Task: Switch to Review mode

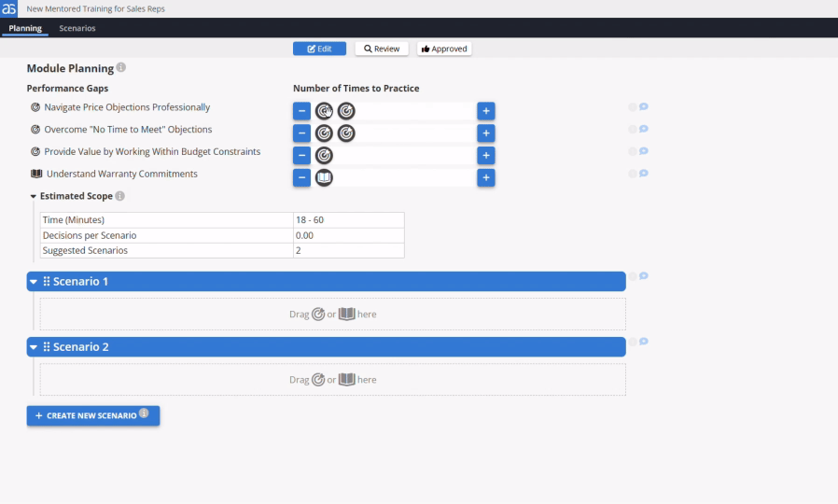Action: [x=382, y=49]
